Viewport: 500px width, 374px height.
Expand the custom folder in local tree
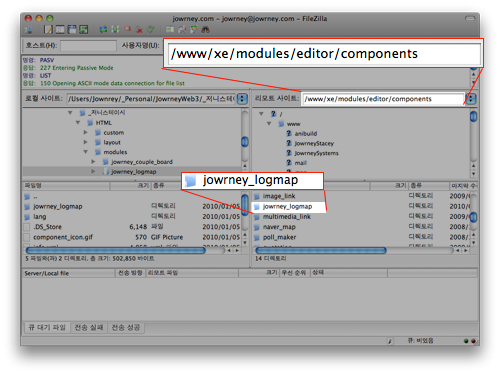pos(86,132)
